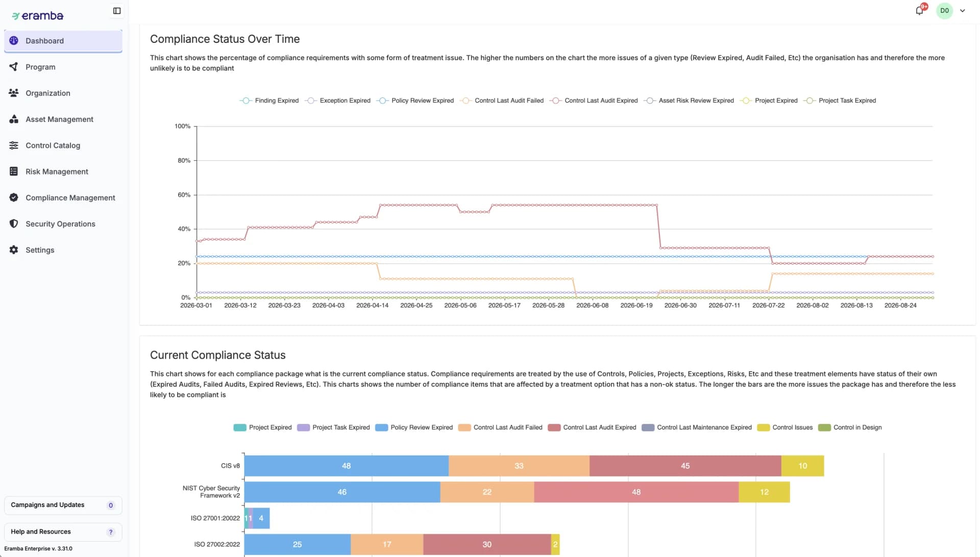The height and width of the screenshot is (557, 980).
Task: Click the ISO 27001:20022 row label
Action: pyautogui.click(x=215, y=518)
